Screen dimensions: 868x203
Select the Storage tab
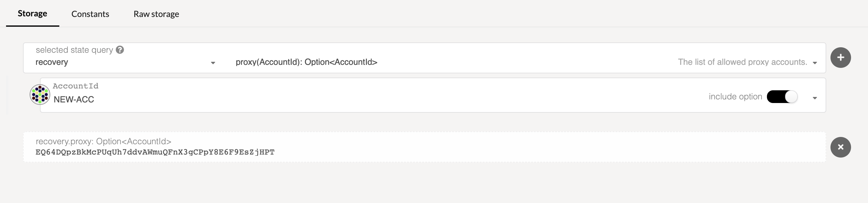(x=32, y=14)
